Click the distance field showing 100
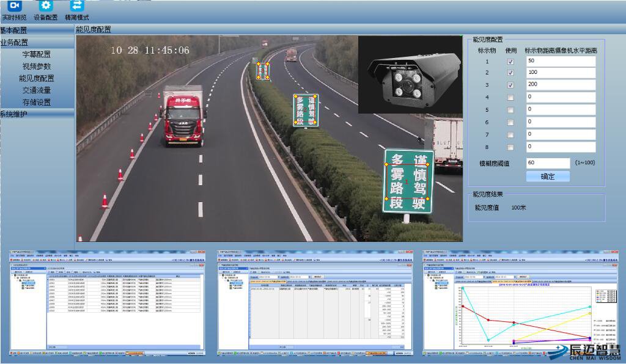The height and width of the screenshot is (364, 626). 561,73
